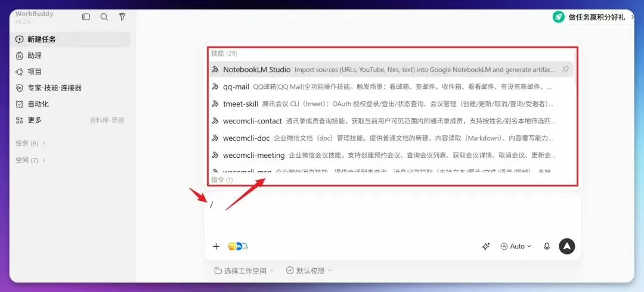Start a new task (新建任务)
The width and height of the screenshot is (644, 292).
tap(72, 39)
